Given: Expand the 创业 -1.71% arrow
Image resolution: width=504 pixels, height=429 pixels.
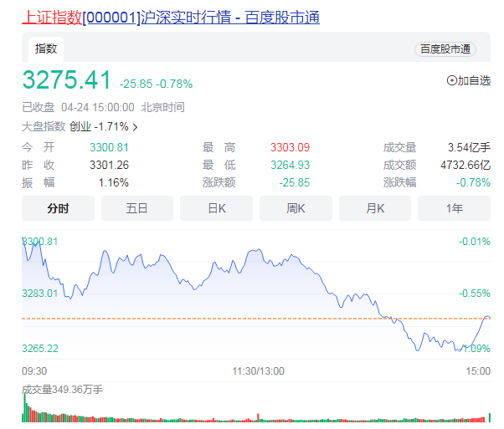Looking at the screenshot, I should 135,127.
